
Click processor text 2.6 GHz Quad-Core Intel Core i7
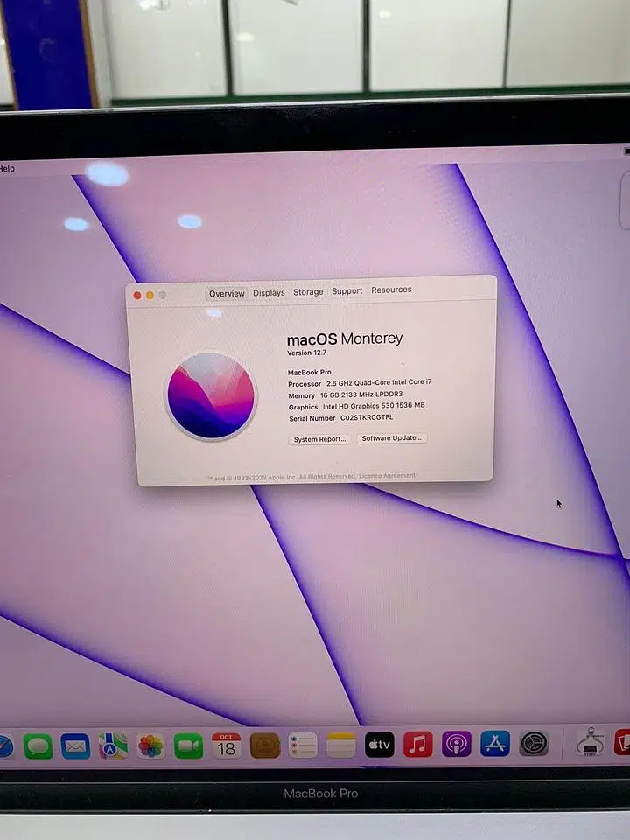pyautogui.click(x=379, y=382)
